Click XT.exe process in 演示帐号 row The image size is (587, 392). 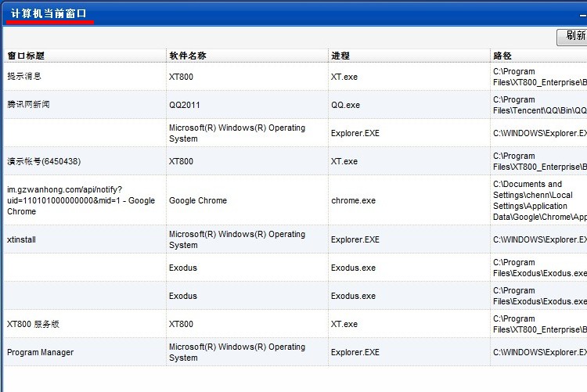coord(409,161)
